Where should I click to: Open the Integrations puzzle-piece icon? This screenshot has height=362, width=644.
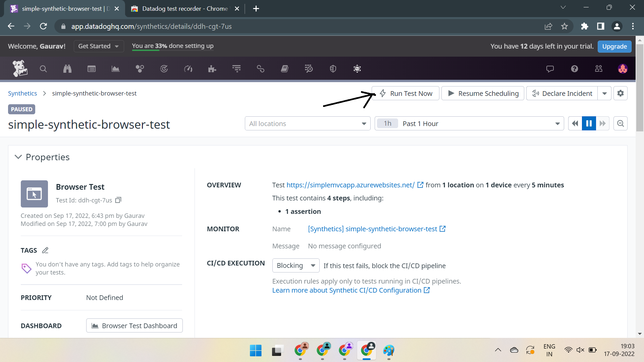[x=212, y=69]
